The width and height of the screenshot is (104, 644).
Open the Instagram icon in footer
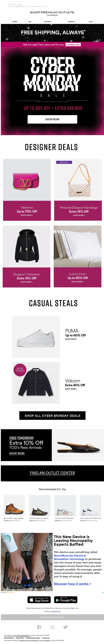(x=52, y=627)
